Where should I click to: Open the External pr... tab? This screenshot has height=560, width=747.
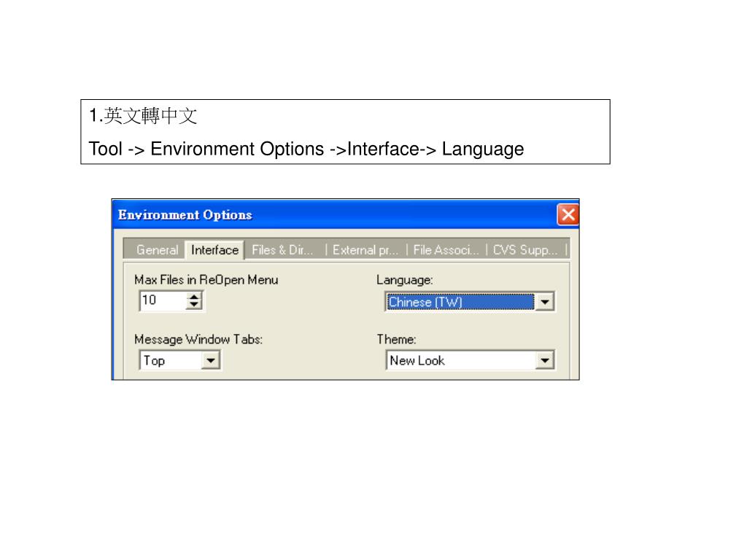pyautogui.click(x=365, y=250)
